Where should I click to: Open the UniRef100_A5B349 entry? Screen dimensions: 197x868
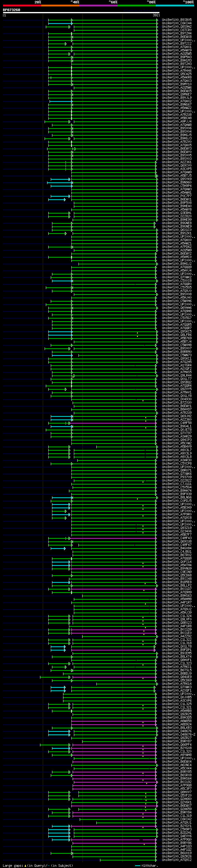177,507
